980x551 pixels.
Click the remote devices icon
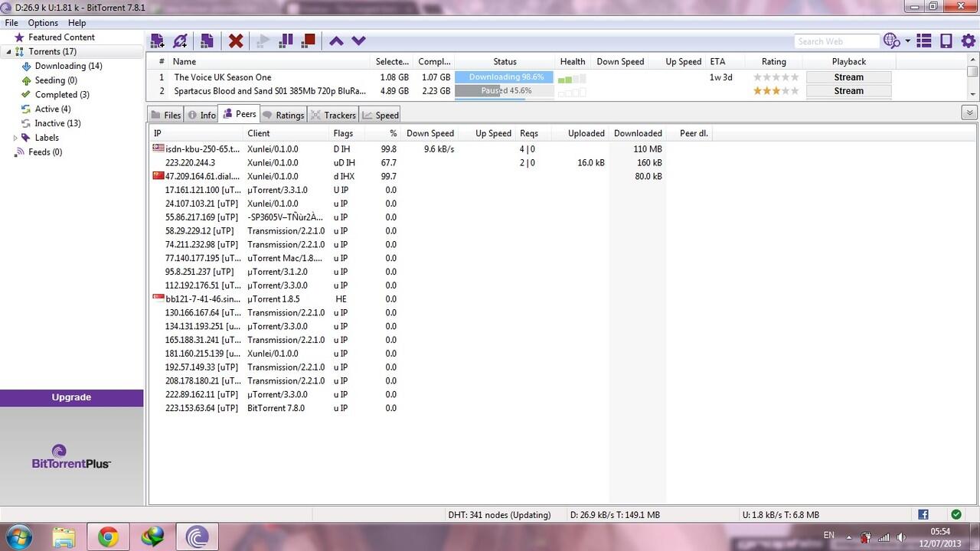[x=946, y=41]
